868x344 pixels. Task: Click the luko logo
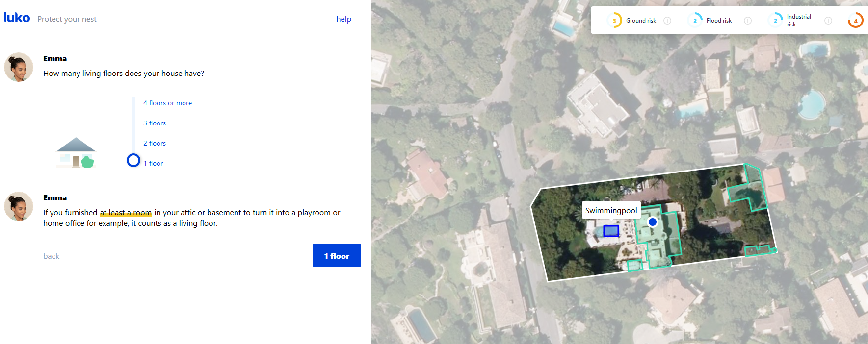click(x=17, y=18)
